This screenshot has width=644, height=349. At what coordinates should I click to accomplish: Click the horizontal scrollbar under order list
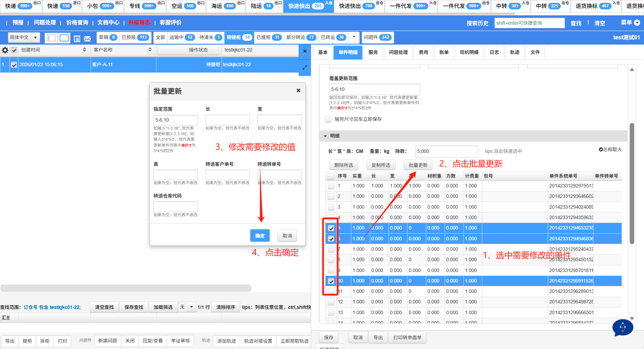tap(125, 288)
